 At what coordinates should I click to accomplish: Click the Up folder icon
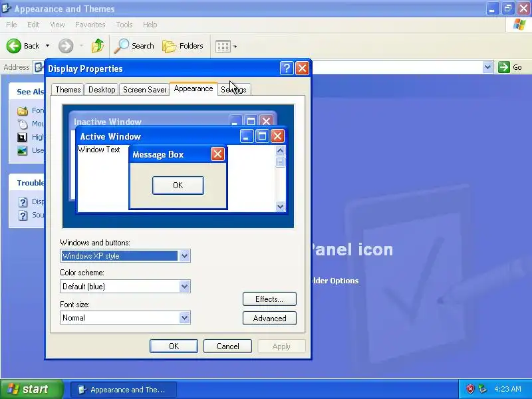pos(98,46)
